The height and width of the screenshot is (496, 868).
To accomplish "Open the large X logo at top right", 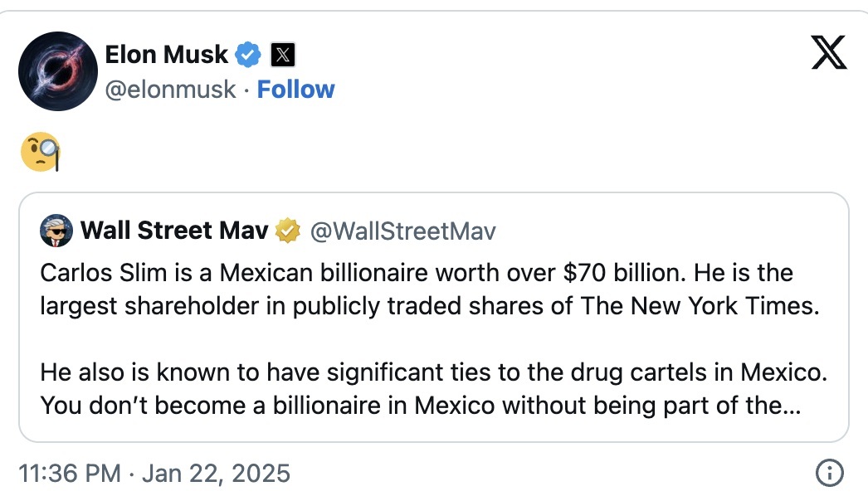I will [x=829, y=52].
